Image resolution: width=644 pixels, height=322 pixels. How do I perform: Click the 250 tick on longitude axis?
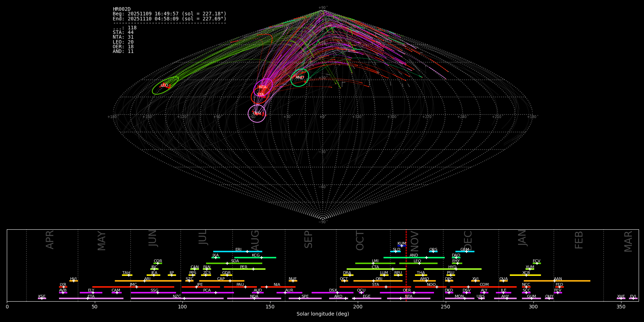coord(445,307)
